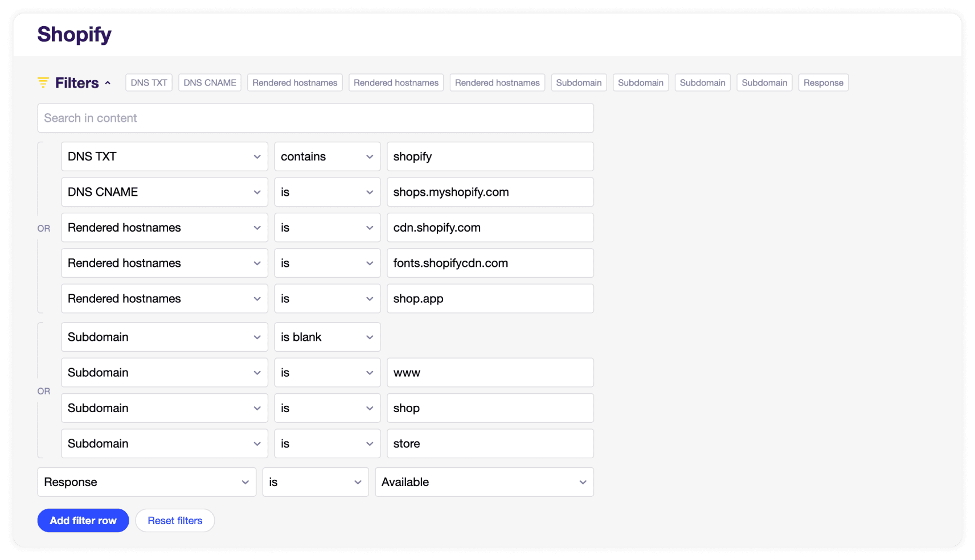
Task: Open the DNS TXT field dropdown
Action: (x=165, y=157)
